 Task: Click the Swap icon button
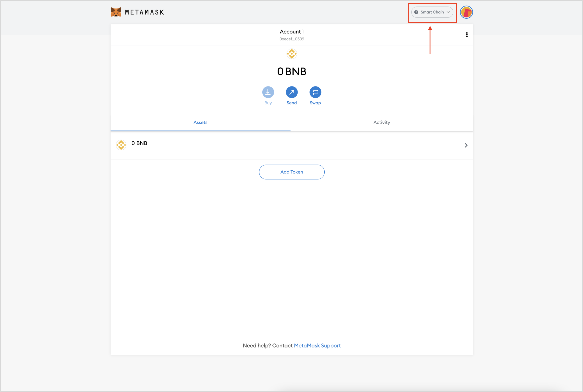pos(315,92)
